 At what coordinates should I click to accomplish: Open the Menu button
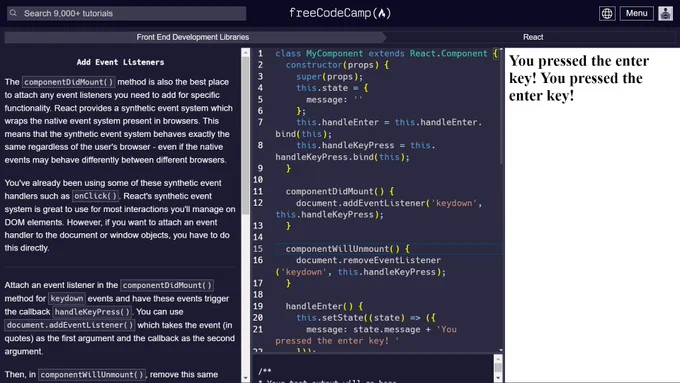[636, 13]
